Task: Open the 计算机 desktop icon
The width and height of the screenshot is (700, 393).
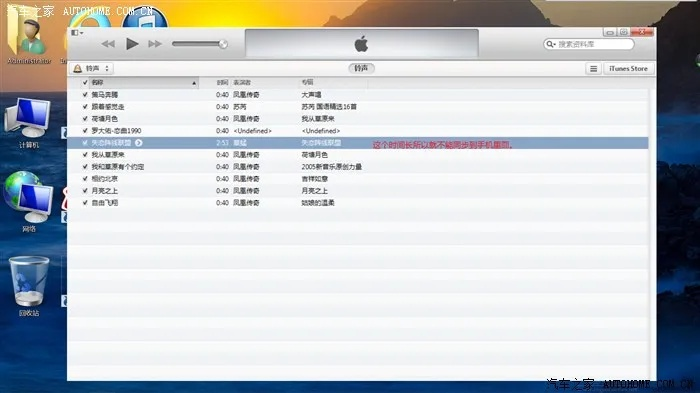Action: click(29, 123)
